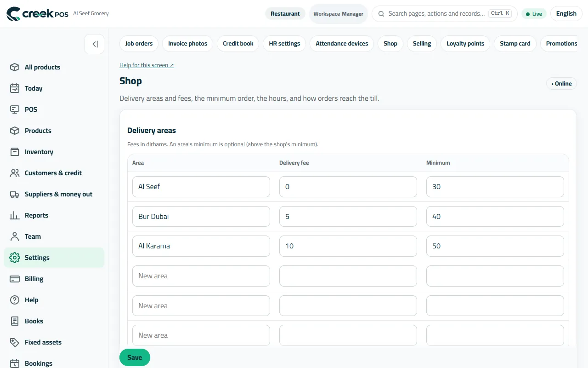
Task: Edit the Al Seef area name field
Action: (x=201, y=187)
